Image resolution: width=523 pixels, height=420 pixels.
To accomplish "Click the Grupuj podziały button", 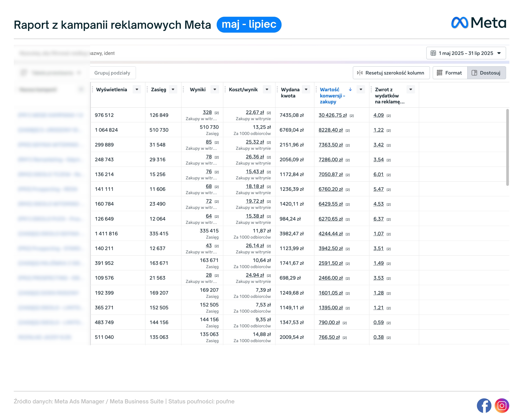I will [112, 73].
